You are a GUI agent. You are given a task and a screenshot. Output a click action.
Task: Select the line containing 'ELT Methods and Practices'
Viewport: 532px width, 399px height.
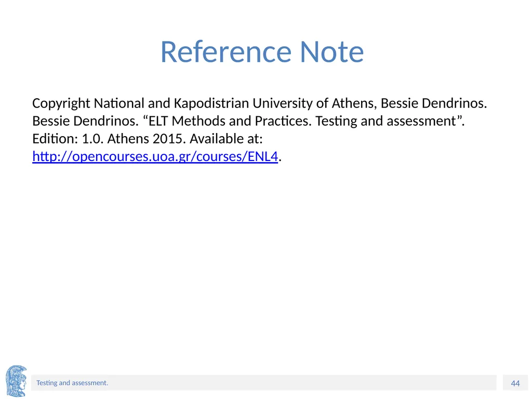(x=248, y=121)
